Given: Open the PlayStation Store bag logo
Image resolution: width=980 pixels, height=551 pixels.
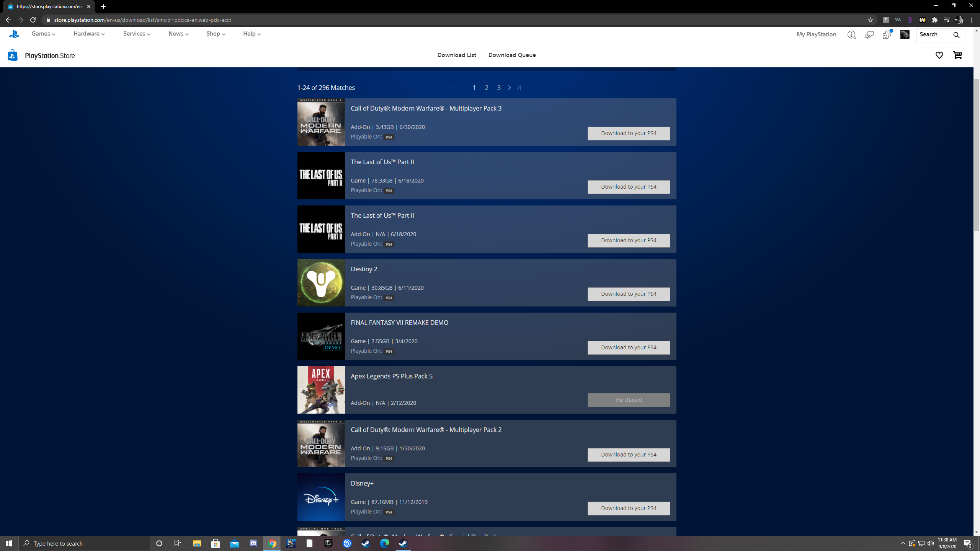Looking at the screenshot, I should click(12, 55).
